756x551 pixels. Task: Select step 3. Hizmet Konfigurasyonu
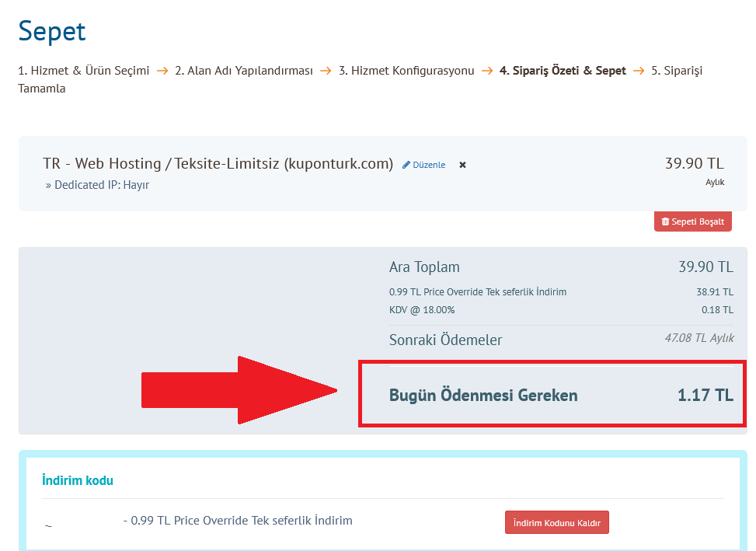(x=406, y=71)
